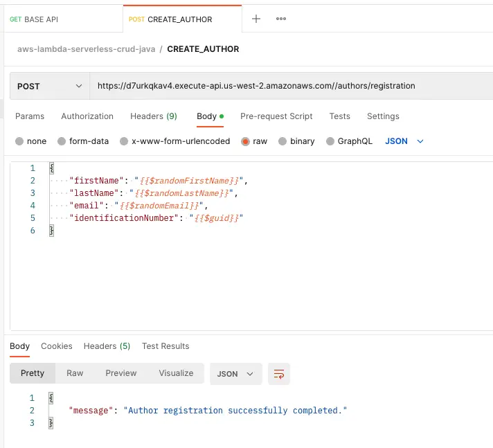Image resolution: width=493 pixels, height=448 pixels.
Task: Open the response JSON format dropdown
Action: click(235, 374)
